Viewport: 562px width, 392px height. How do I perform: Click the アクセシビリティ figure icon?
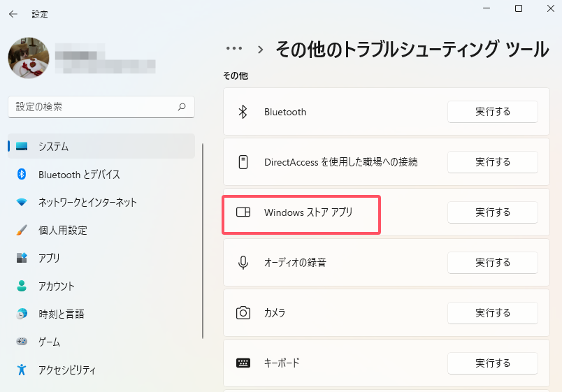coord(22,370)
